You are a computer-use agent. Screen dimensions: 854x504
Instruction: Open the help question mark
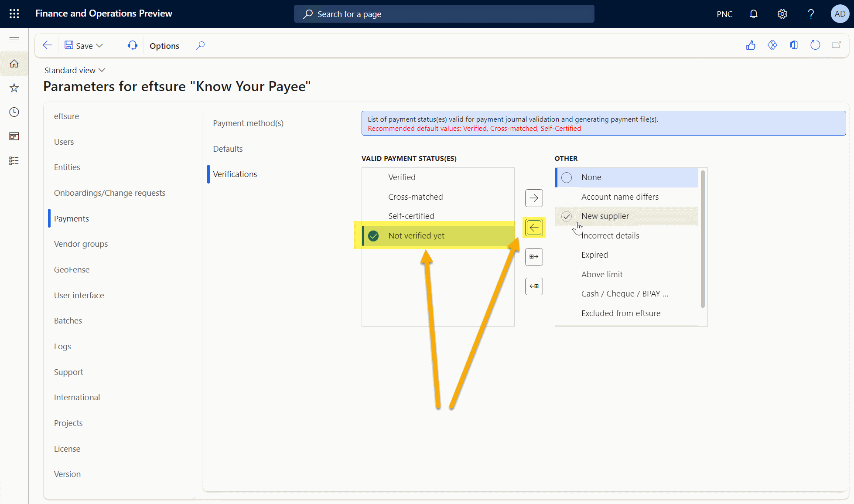tap(811, 14)
